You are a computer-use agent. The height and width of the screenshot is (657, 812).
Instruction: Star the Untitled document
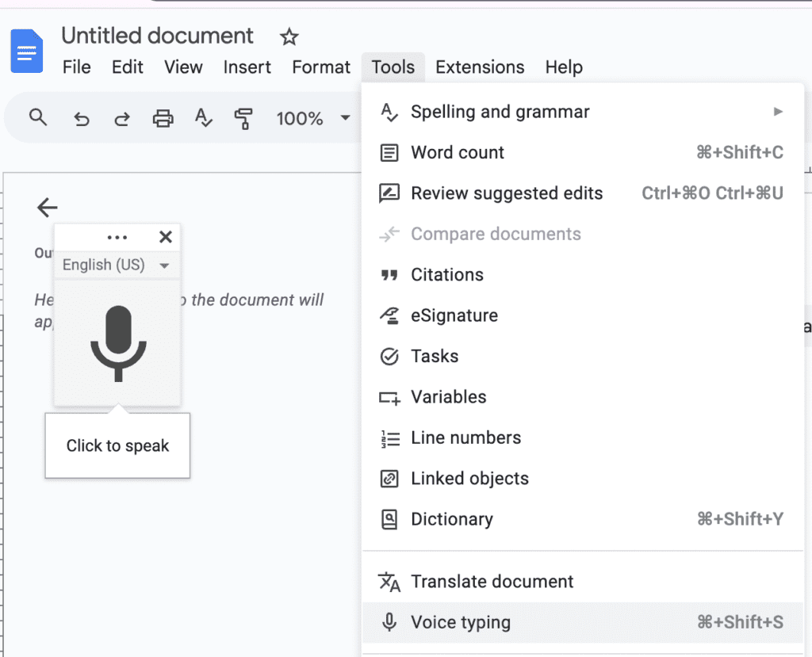[x=288, y=36]
